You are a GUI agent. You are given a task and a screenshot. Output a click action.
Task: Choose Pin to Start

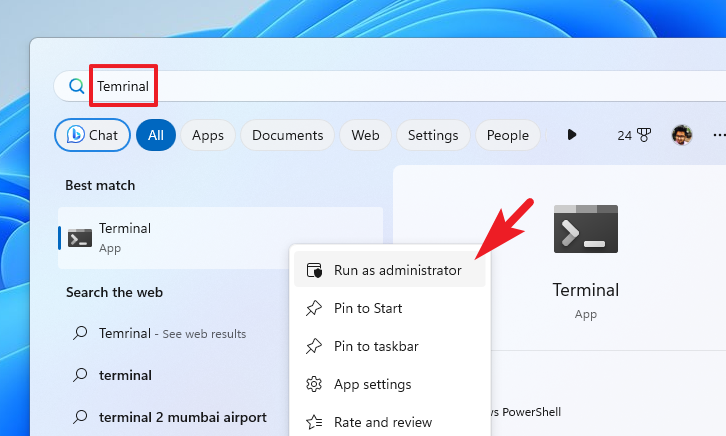(390, 308)
